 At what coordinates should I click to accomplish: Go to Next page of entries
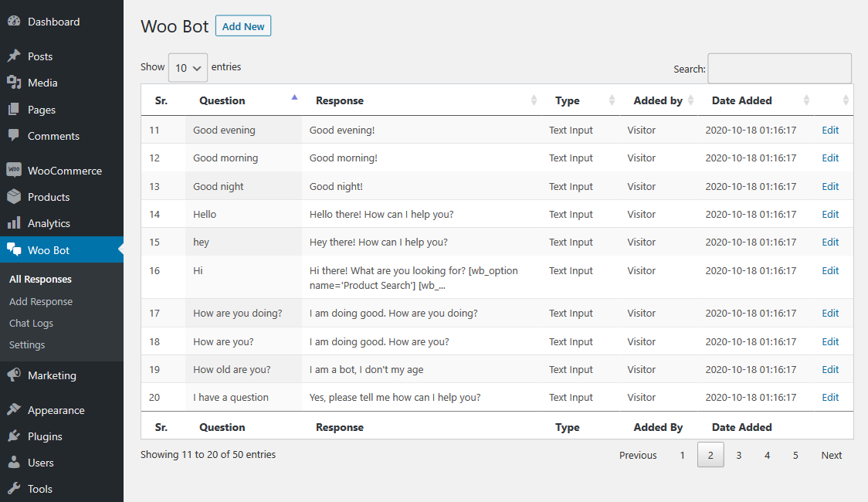coord(832,455)
